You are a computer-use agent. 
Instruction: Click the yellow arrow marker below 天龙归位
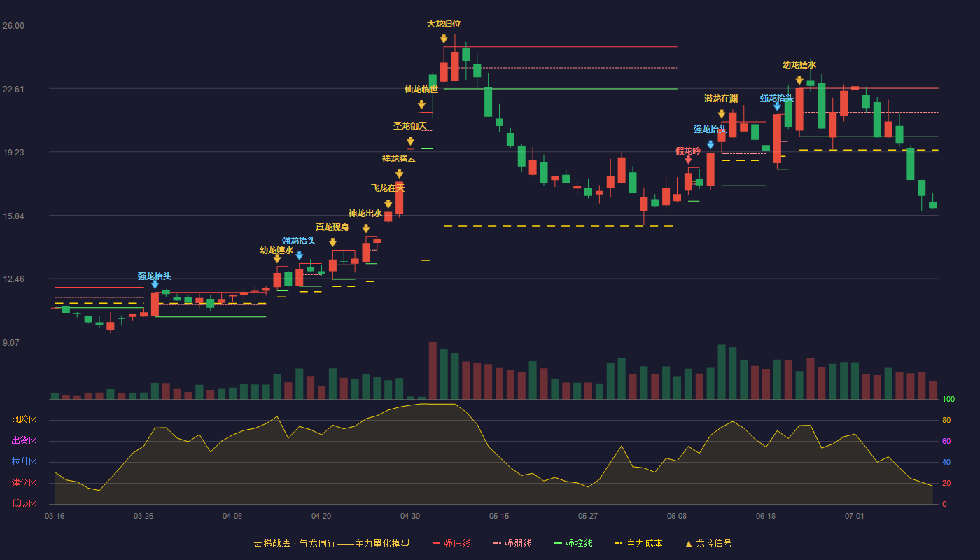[x=444, y=39]
